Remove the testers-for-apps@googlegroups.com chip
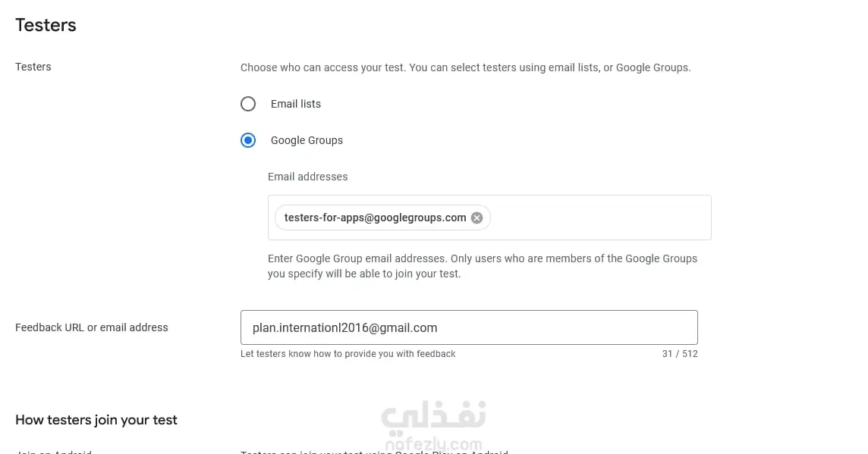The height and width of the screenshot is (454, 868). pos(476,218)
